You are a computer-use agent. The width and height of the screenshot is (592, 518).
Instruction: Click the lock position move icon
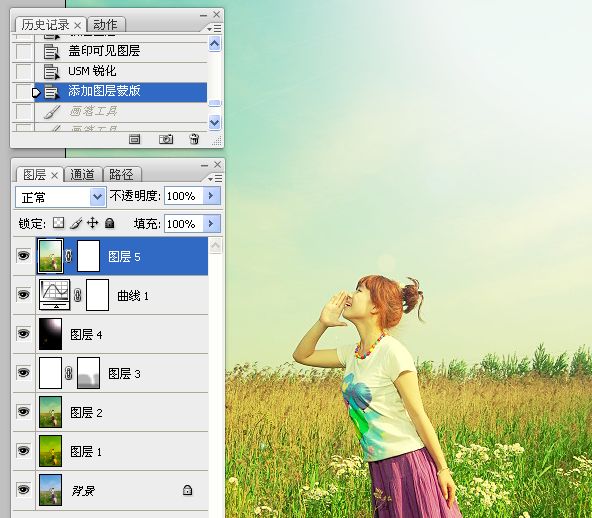point(92,223)
